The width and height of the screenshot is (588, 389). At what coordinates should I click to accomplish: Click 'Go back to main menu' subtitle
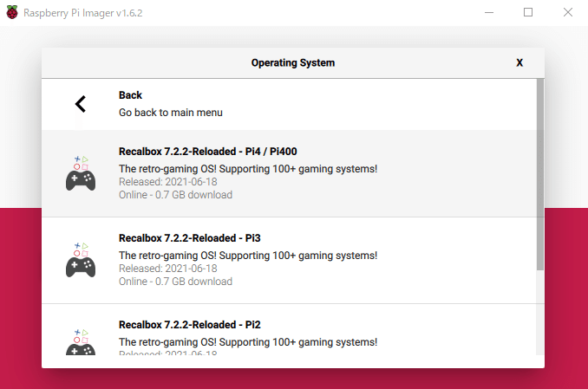click(x=171, y=113)
